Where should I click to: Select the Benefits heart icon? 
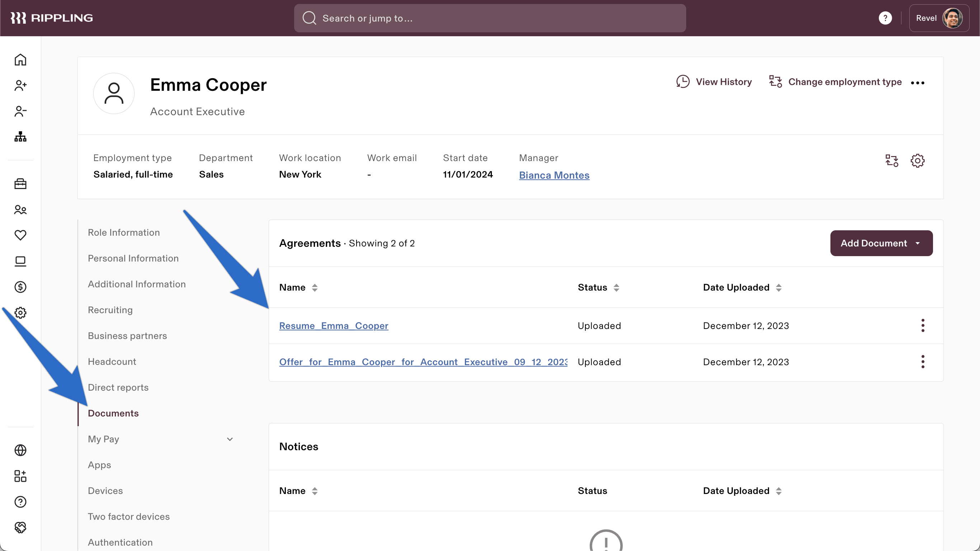(x=20, y=235)
